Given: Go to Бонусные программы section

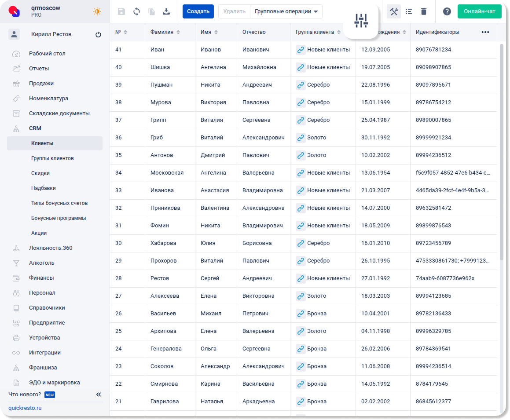Looking at the screenshot, I should coord(59,218).
